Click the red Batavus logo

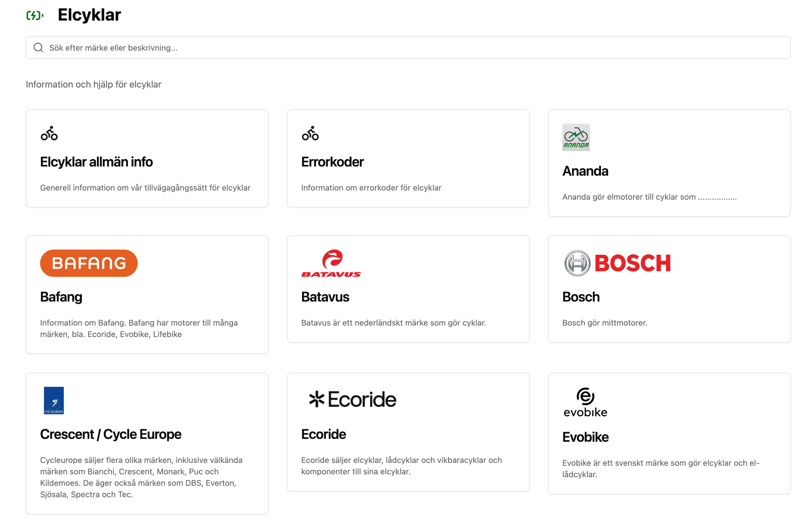click(x=331, y=263)
